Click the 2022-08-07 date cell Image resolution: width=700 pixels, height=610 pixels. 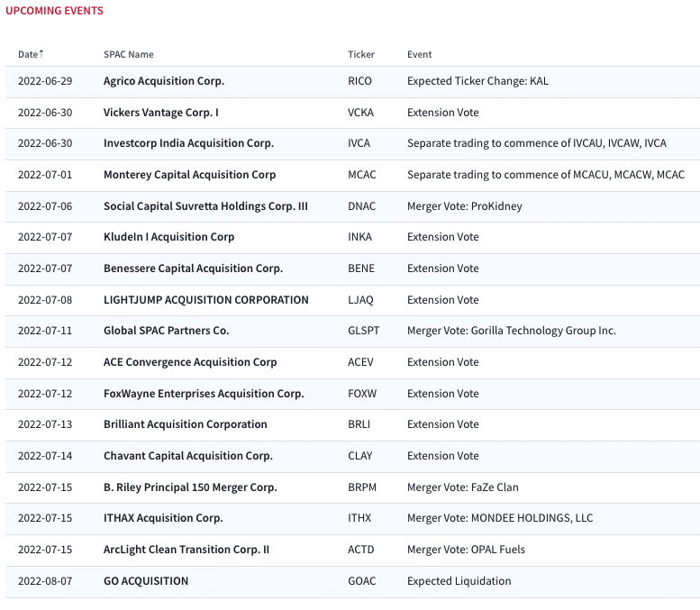tap(45, 581)
